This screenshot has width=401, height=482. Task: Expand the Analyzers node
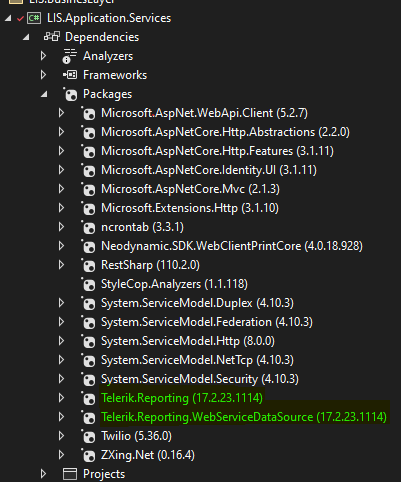43,56
